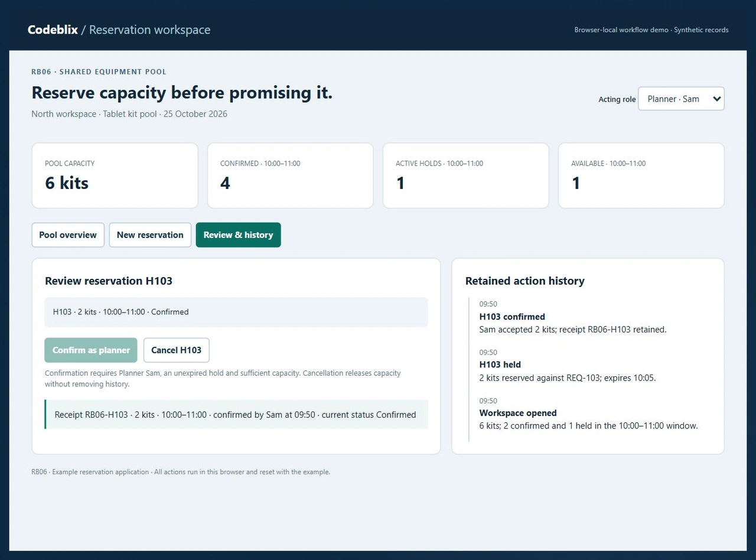This screenshot has height=560, width=756.
Task: Open the New reservation tab
Action: tap(150, 235)
